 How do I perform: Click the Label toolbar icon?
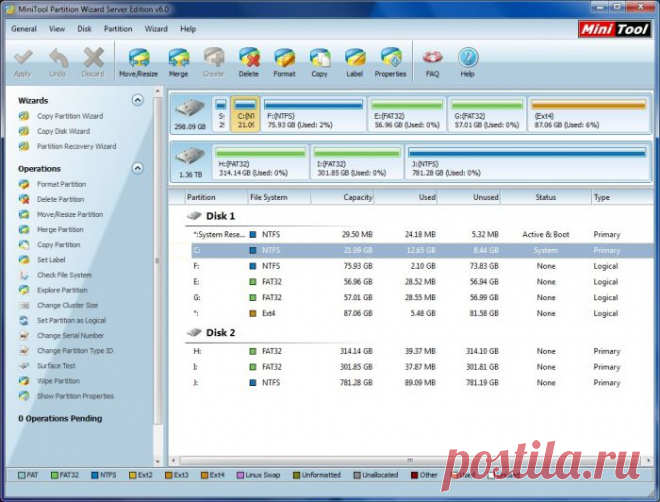354,63
